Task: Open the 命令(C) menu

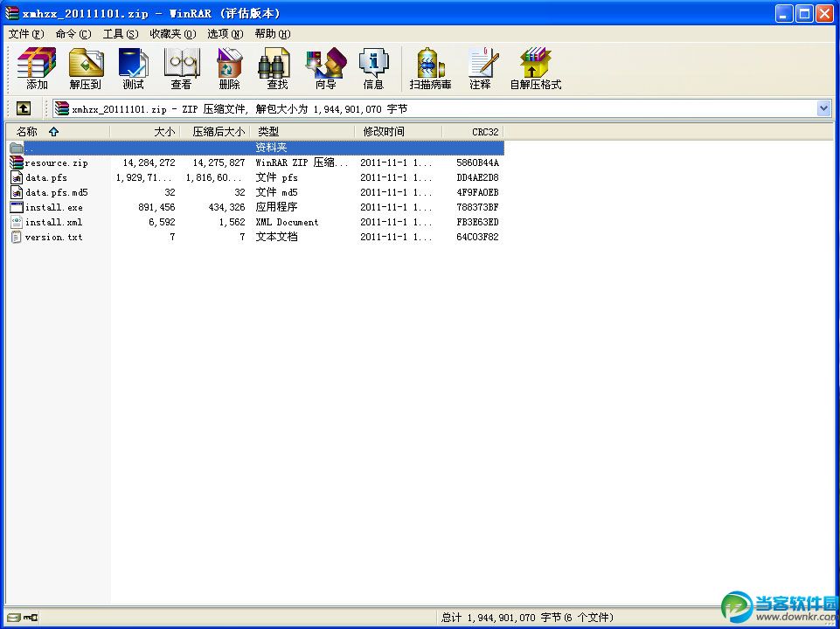Action: pyautogui.click(x=73, y=34)
